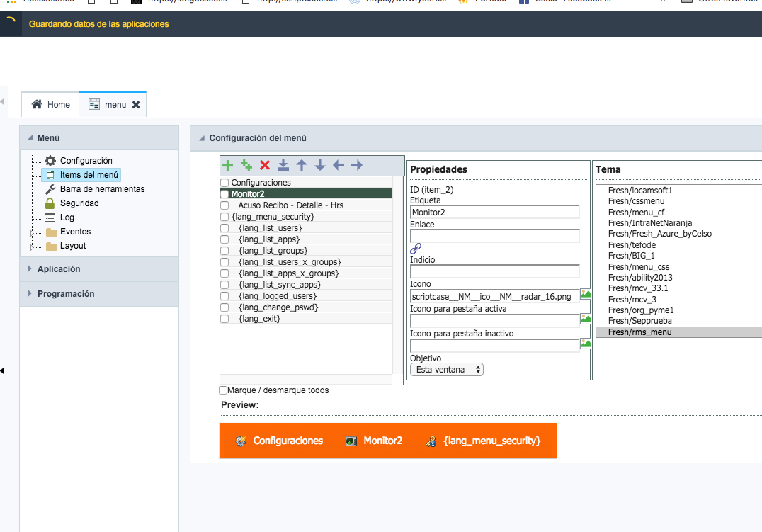Click the chain link icon under Enlace
762x532 pixels.
(x=416, y=249)
